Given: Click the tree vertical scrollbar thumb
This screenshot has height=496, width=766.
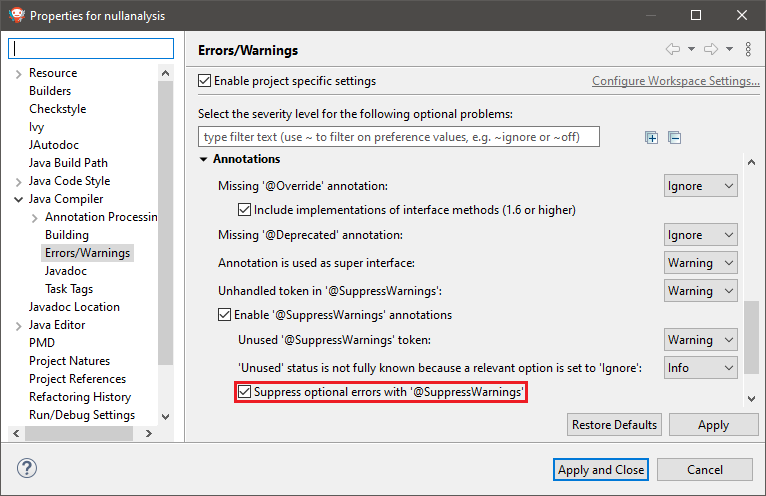Looking at the screenshot, I should (x=166, y=223).
